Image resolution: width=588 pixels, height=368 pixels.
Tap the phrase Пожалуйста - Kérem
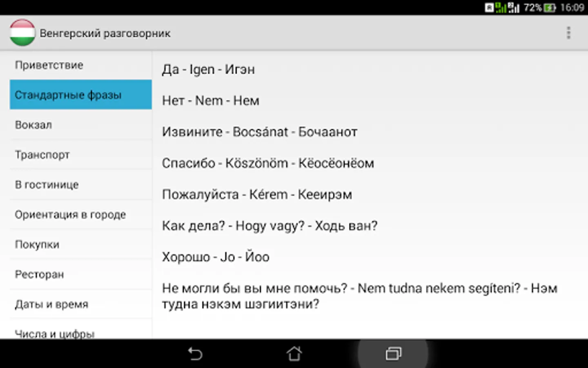[257, 194]
